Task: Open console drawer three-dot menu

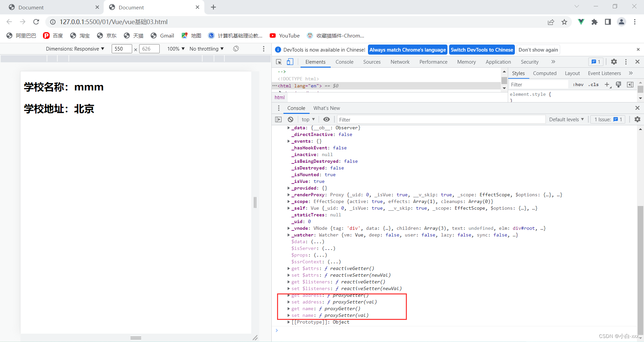Action: [x=279, y=108]
